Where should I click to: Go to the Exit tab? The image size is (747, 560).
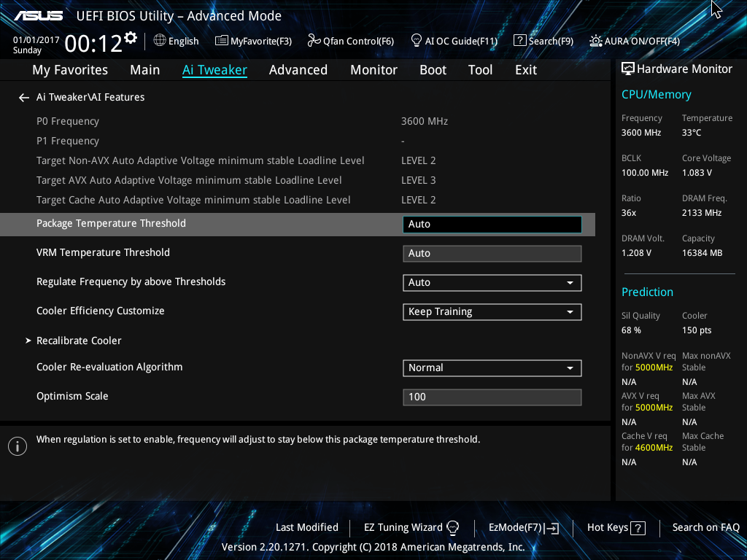tap(526, 70)
